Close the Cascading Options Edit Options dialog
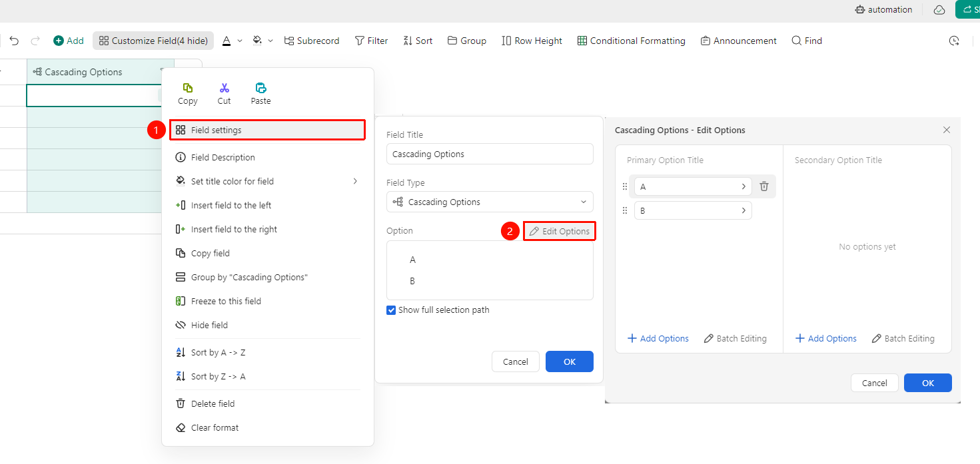980x464 pixels. (947, 130)
